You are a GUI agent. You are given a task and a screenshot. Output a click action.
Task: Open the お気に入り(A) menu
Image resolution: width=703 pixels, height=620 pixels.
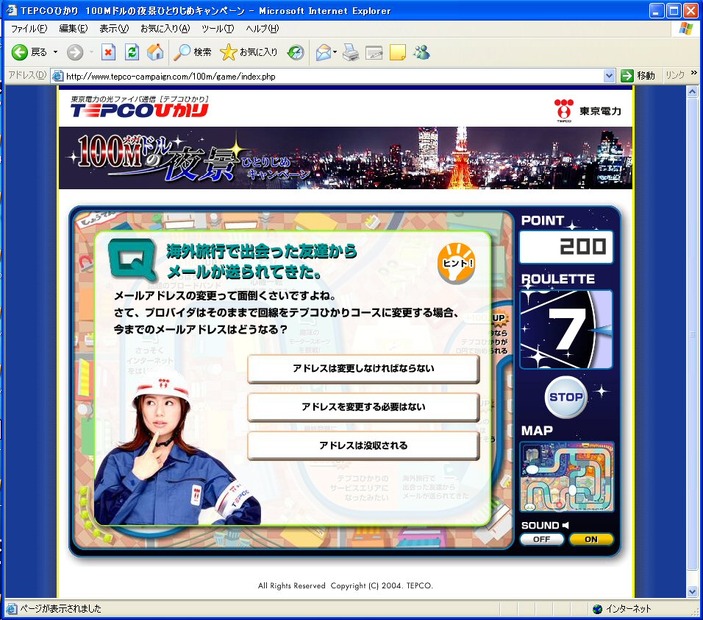click(x=165, y=29)
